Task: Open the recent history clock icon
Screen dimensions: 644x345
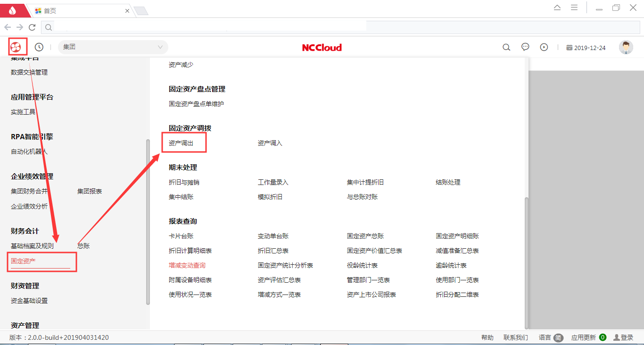Action: tap(39, 47)
